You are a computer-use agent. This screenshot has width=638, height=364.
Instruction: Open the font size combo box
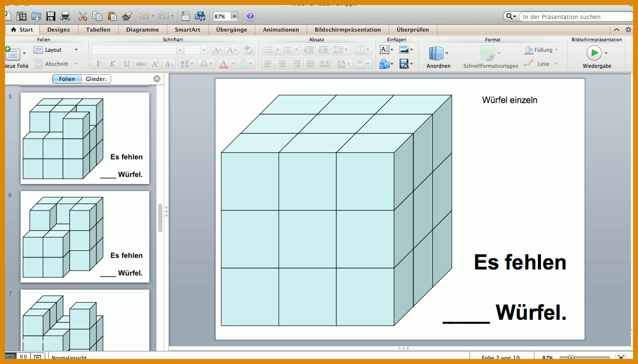196,50
